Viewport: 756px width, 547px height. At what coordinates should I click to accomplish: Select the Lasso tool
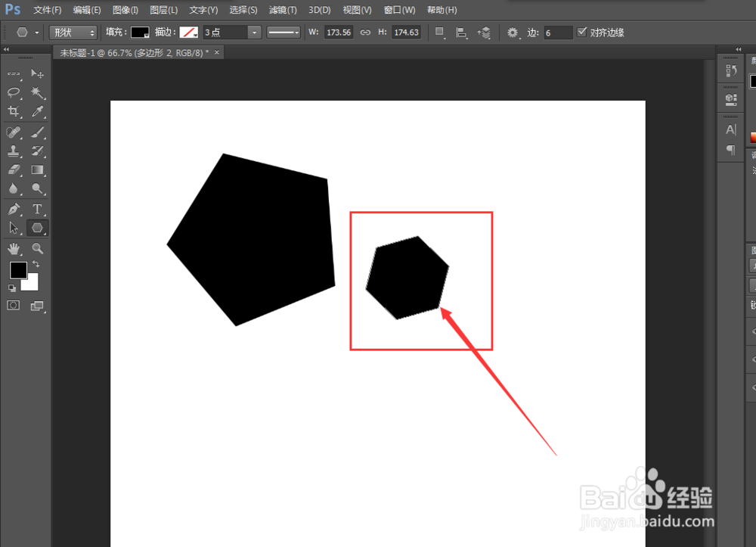[14, 92]
